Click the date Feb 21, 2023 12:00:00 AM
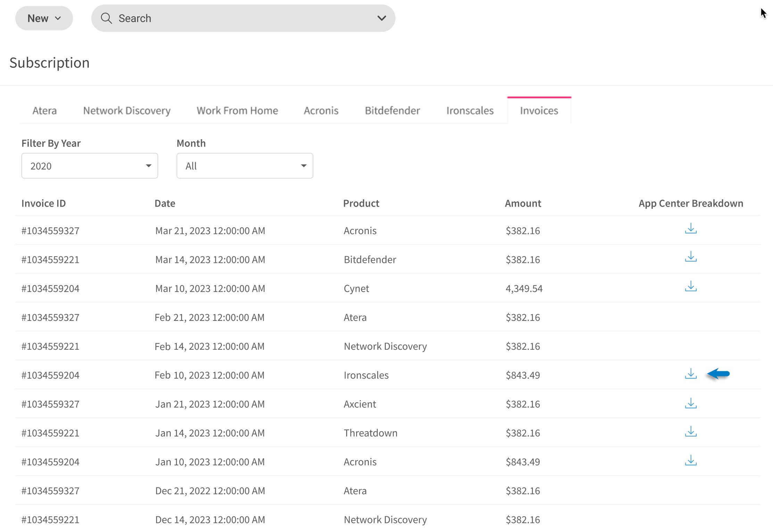 (x=209, y=317)
